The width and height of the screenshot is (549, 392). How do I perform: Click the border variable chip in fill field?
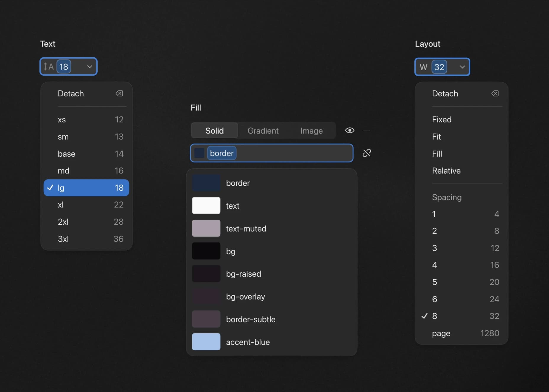click(x=222, y=153)
